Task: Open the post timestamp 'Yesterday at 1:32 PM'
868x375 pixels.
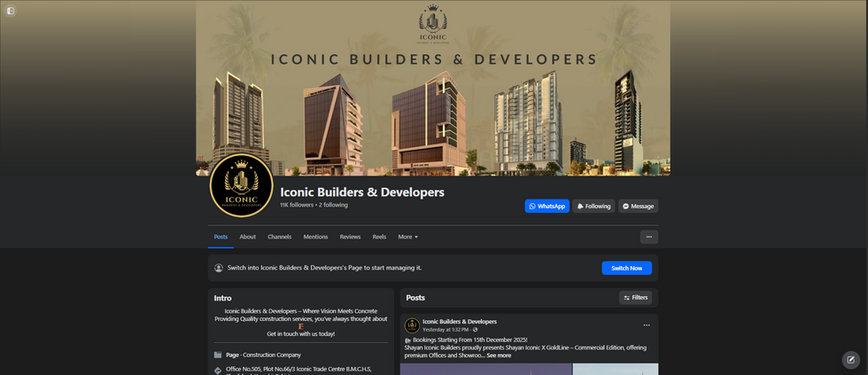Action: [445, 330]
